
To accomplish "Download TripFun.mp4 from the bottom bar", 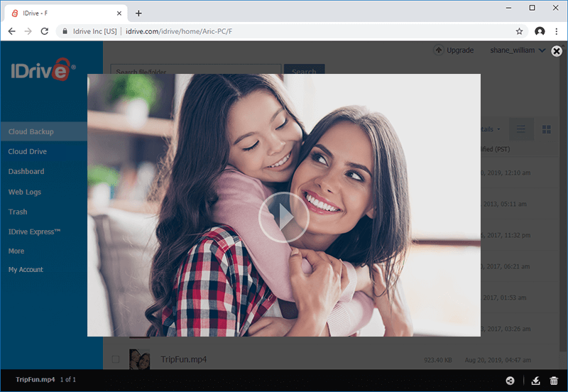I will click(536, 381).
